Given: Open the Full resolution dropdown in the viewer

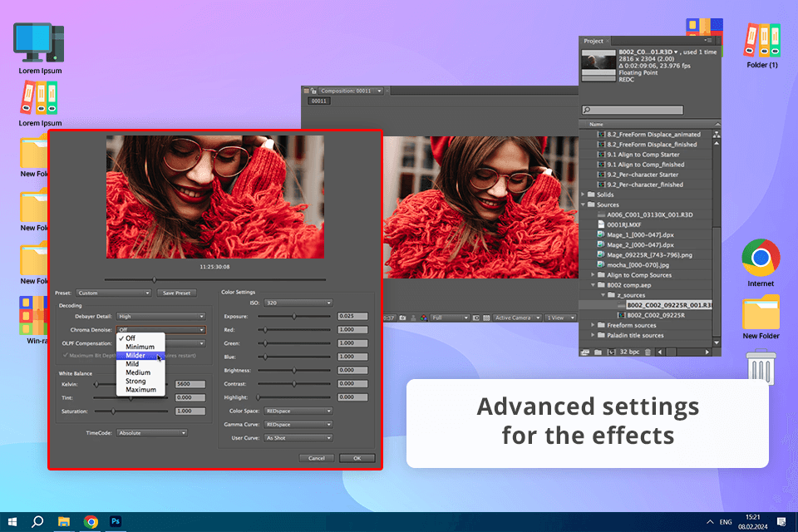Looking at the screenshot, I should 451,318.
